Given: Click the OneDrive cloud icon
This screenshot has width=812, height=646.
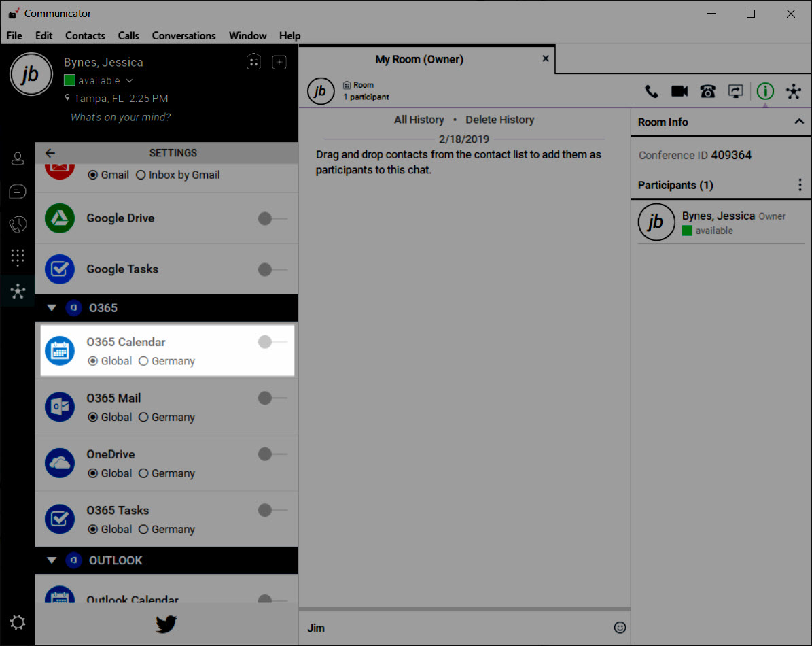Looking at the screenshot, I should click(60, 462).
